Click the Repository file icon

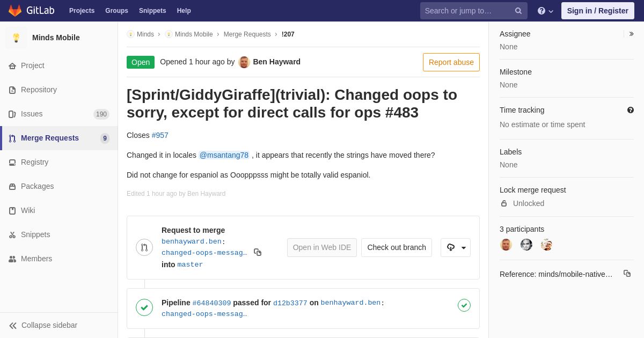(12, 90)
